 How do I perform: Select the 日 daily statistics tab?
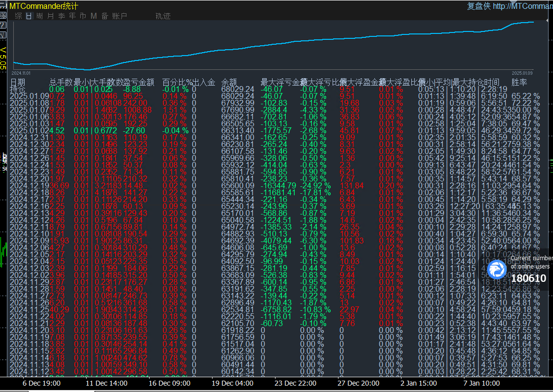(29, 16)
